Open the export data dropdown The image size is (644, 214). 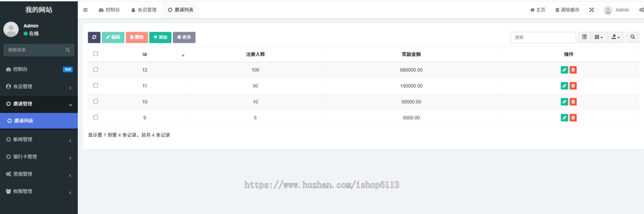click(x=616, y=37)
